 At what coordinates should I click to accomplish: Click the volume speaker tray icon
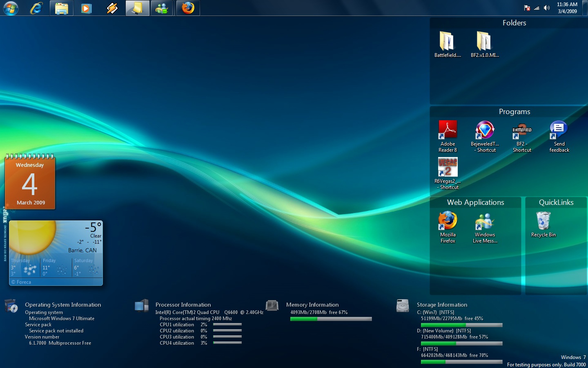[x=547, y=8]
